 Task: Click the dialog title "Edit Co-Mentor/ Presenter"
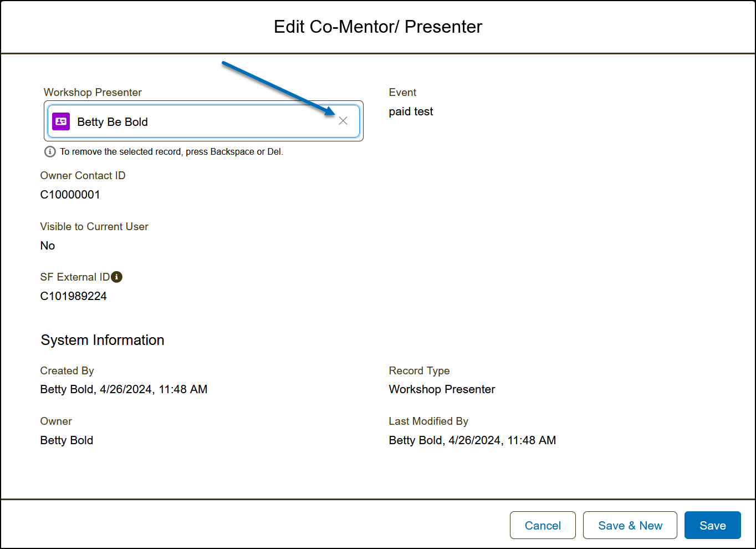point(378,27)
